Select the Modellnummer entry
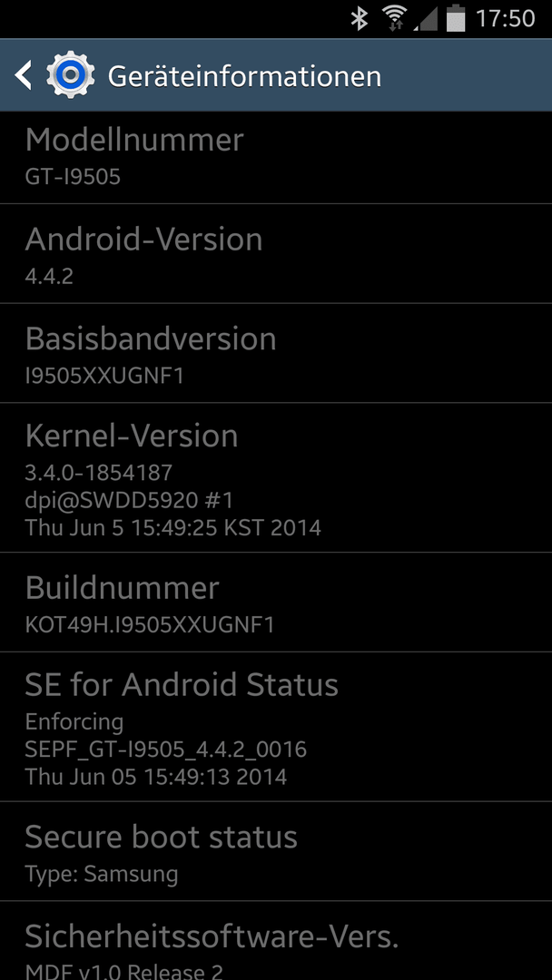552x980 pixels. 276,158
